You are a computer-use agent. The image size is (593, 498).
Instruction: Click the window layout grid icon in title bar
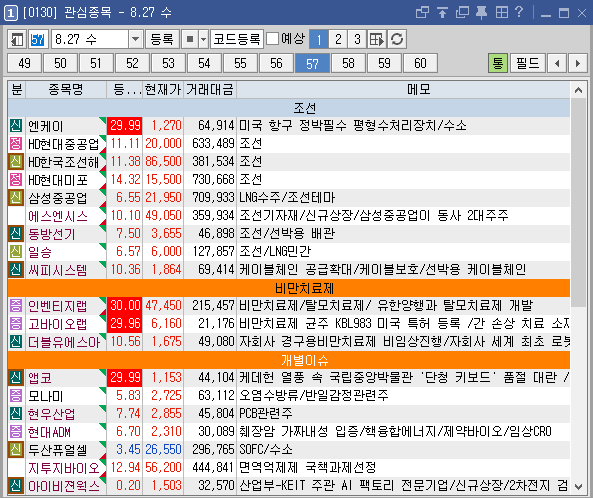pos(501,12)
